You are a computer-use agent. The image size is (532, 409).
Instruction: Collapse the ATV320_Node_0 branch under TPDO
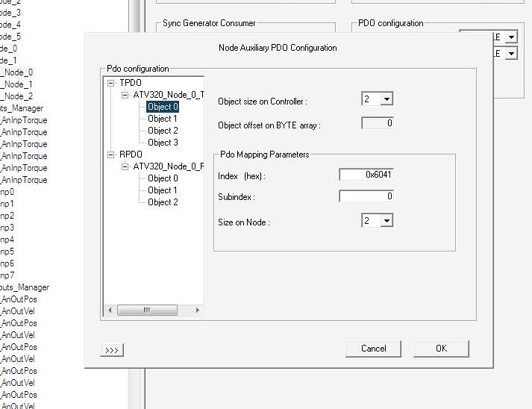pyautogui.click(x=125, y=95)
